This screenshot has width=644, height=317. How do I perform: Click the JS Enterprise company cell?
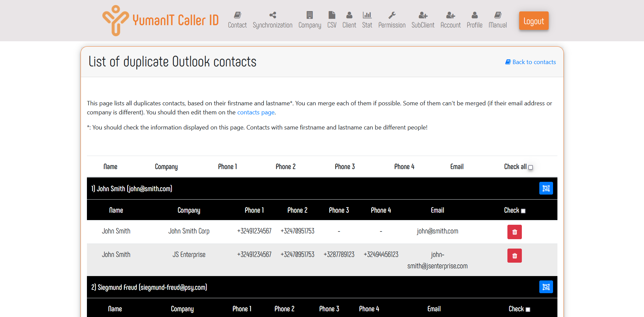coord(189,255)
